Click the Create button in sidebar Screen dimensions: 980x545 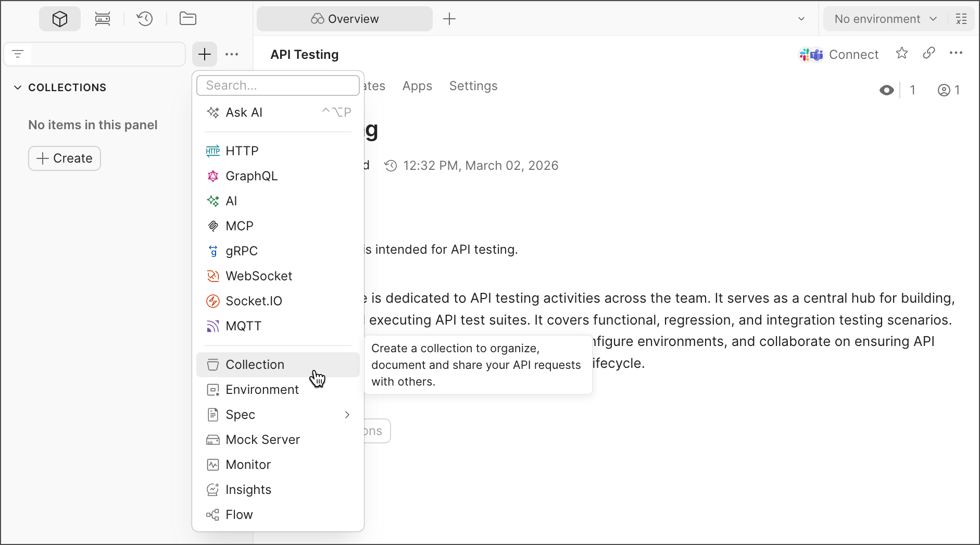[x=65, y=158]
